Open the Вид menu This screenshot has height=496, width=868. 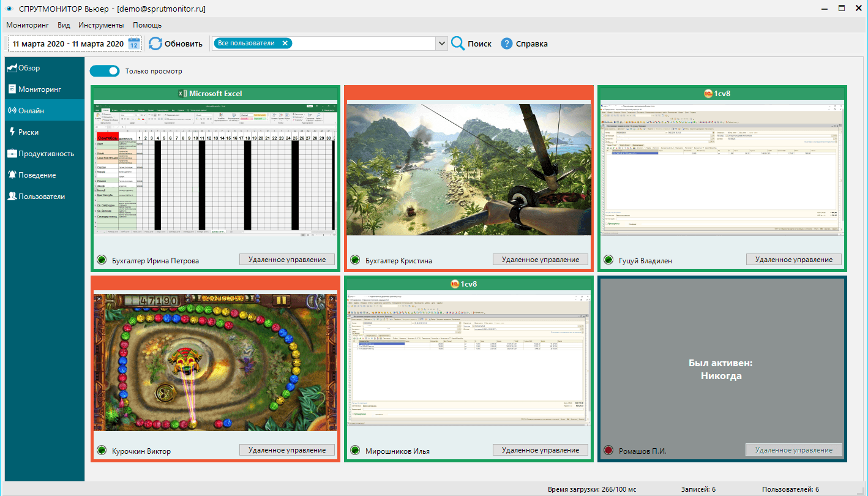click(64, 25)
